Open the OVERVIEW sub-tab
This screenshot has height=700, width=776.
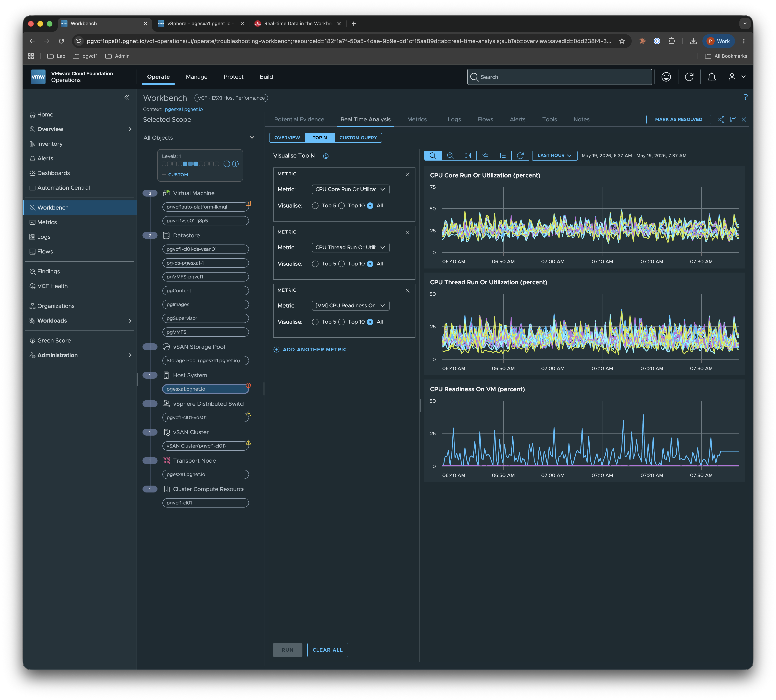(x=287, y=138)
